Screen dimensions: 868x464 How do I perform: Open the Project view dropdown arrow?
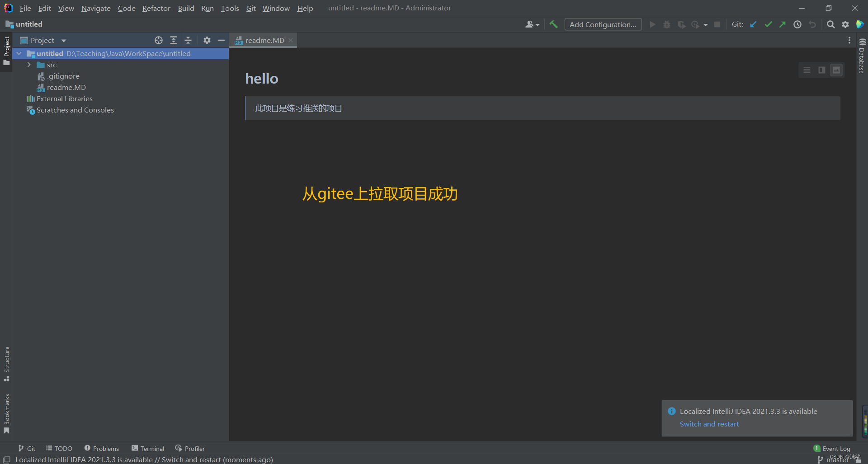64,41
